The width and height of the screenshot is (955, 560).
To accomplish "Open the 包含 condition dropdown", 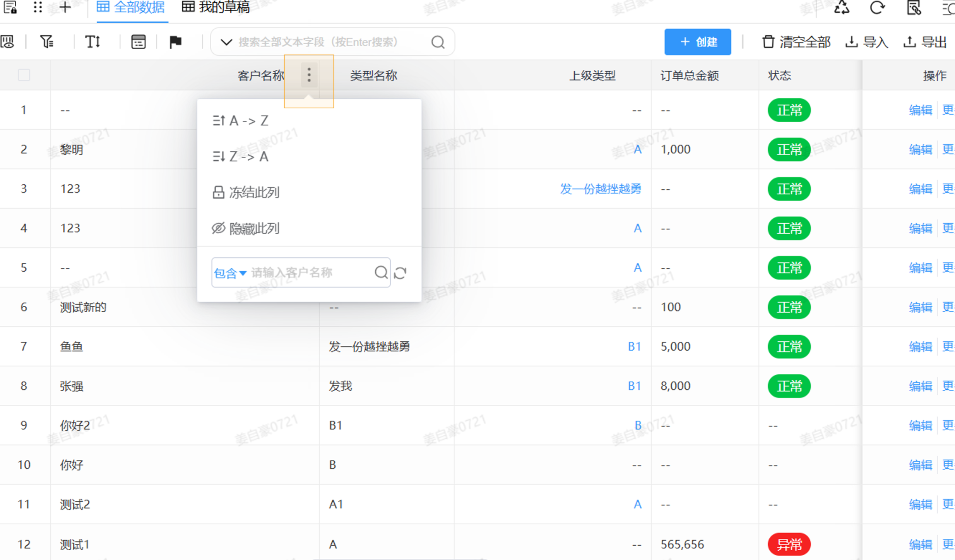I will 230,273.
